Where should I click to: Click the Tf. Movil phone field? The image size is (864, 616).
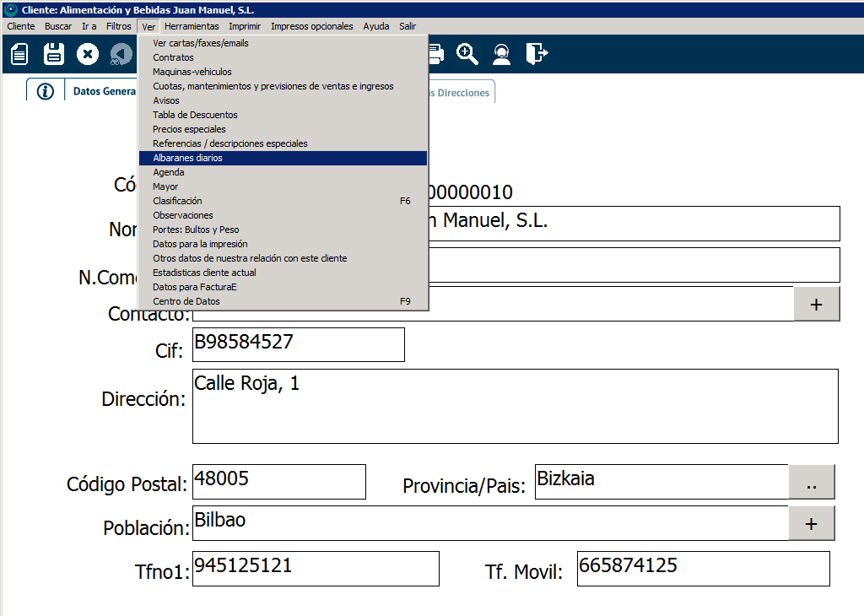point(703,568)
